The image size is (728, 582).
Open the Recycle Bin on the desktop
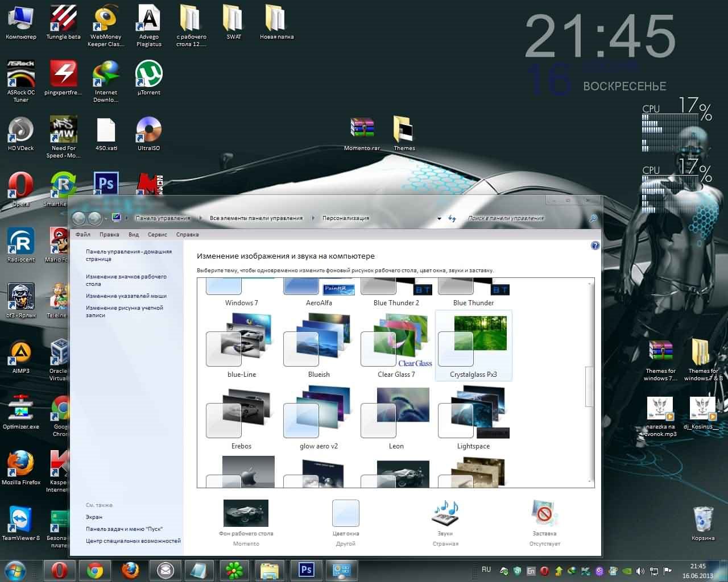pyautogui.click(x=703, y=519)
